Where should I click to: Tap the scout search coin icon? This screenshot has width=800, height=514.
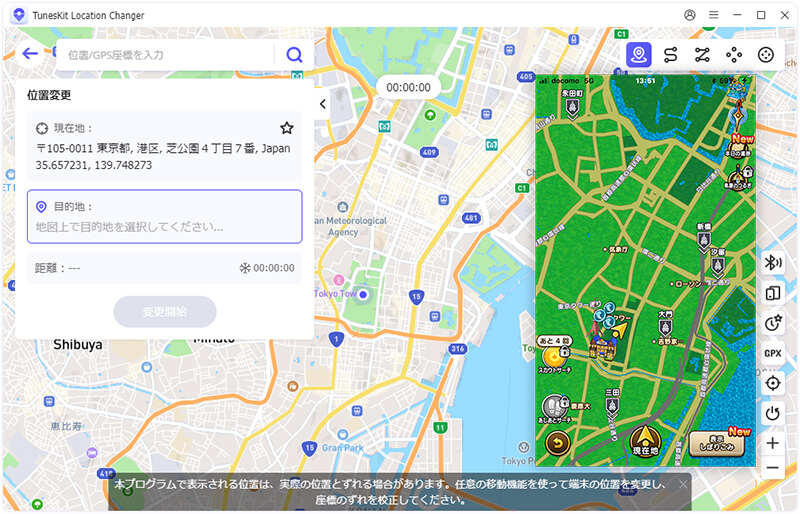tap(553, 355)
